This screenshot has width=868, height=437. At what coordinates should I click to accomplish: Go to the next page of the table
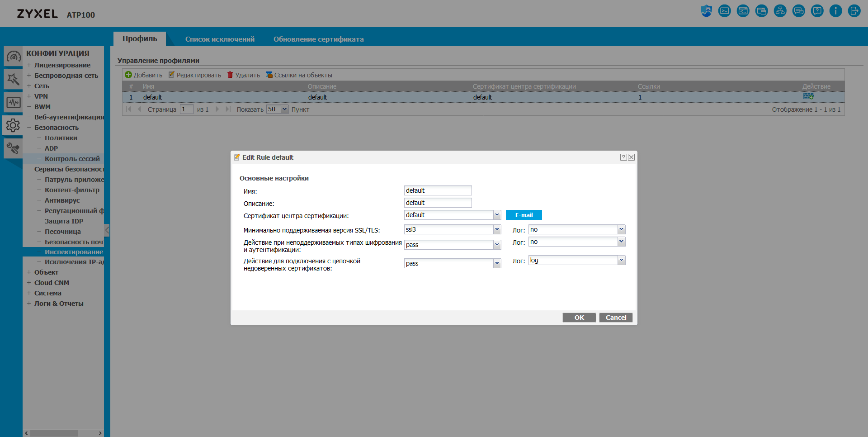click(x=217, y=109)
